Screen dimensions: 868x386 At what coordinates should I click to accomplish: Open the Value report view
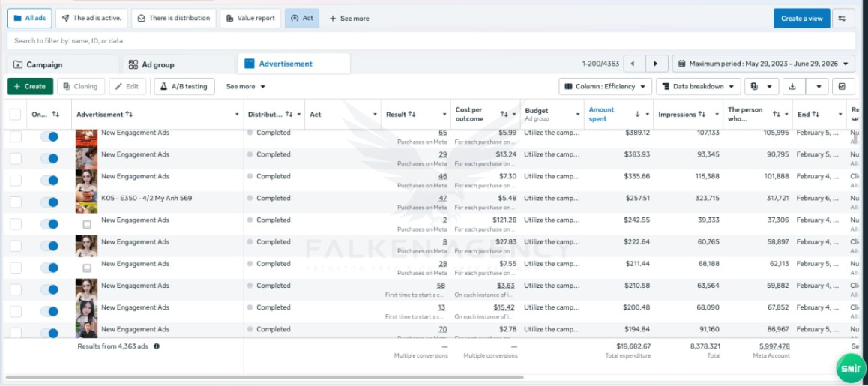coord(250,18)
